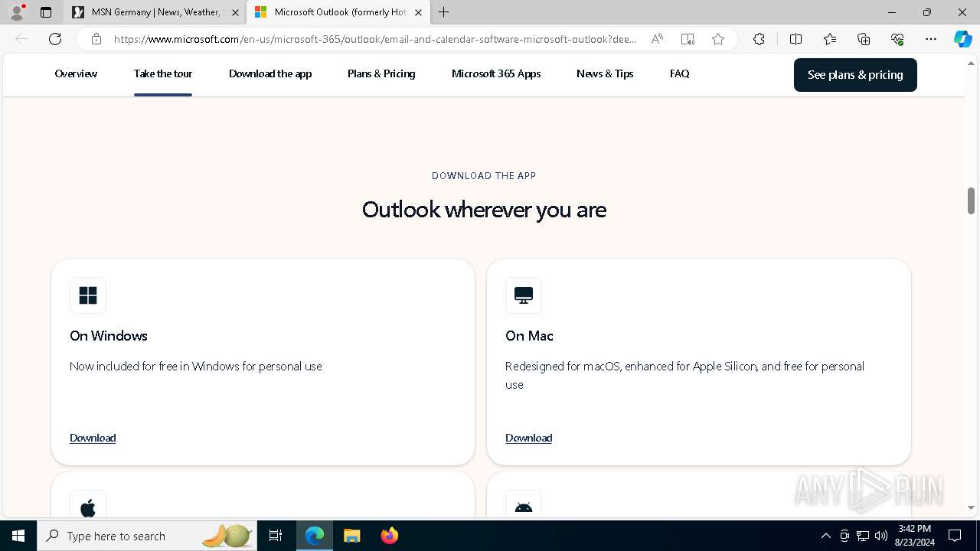The width and height of the screenshot is (980, 551).
Task: Click the Windows logo card icon
Action: 88,295
